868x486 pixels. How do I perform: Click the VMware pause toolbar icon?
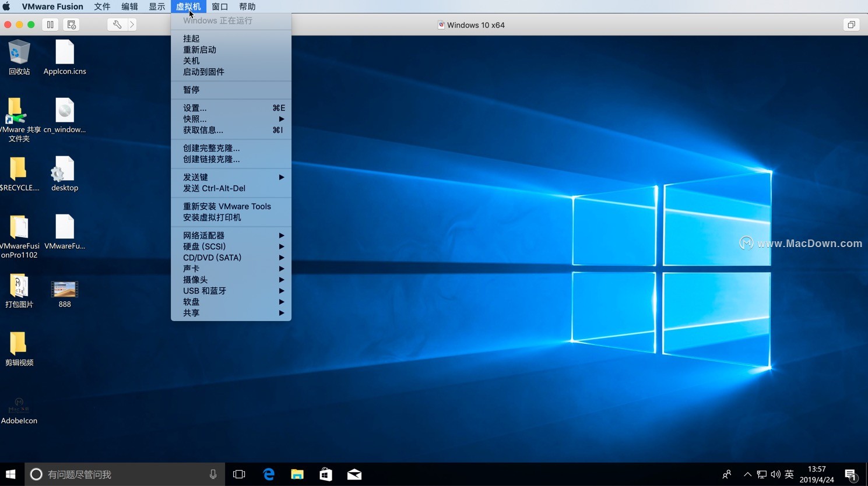(50, 24)
